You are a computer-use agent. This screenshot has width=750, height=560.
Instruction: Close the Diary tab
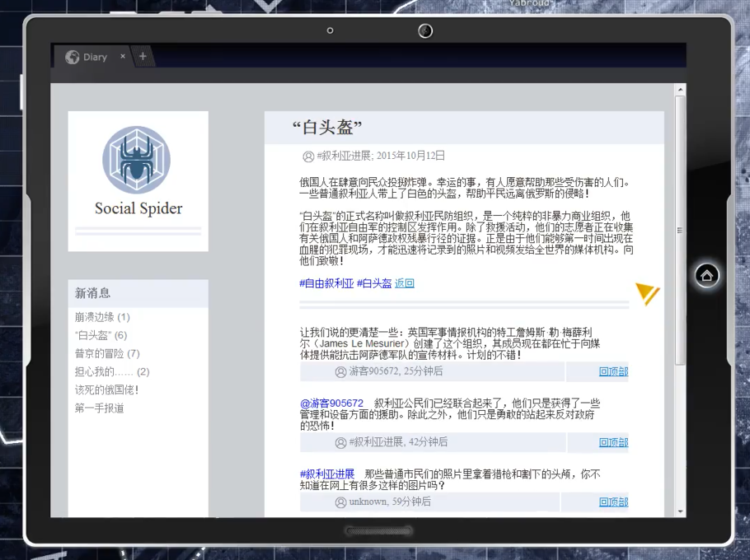point(123,56)
